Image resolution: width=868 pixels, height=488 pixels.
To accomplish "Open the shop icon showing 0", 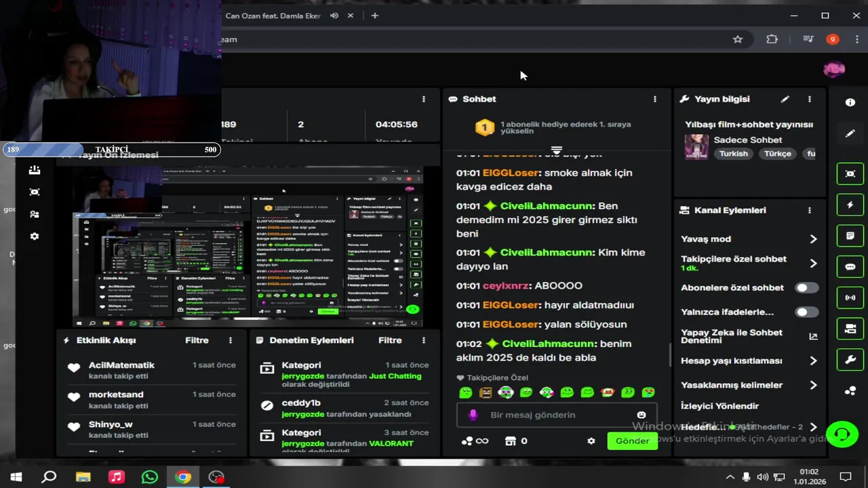I will pos(516,441).
